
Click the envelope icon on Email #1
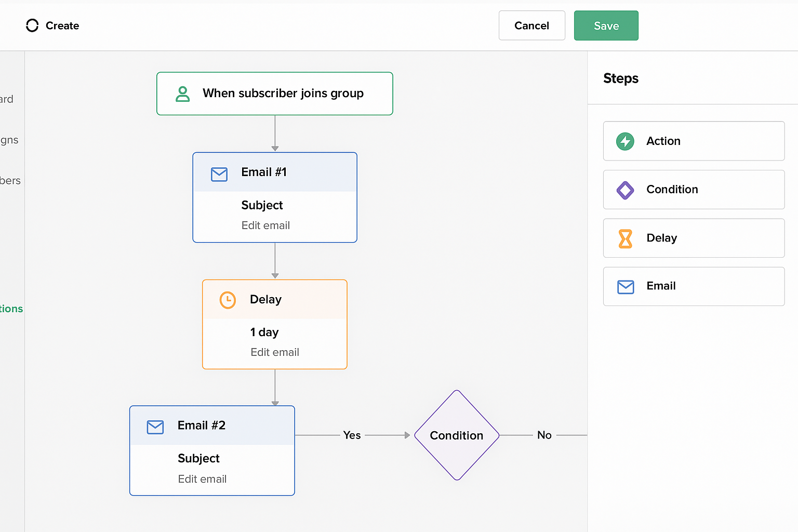pyautogui.click(x=219, y=174)
